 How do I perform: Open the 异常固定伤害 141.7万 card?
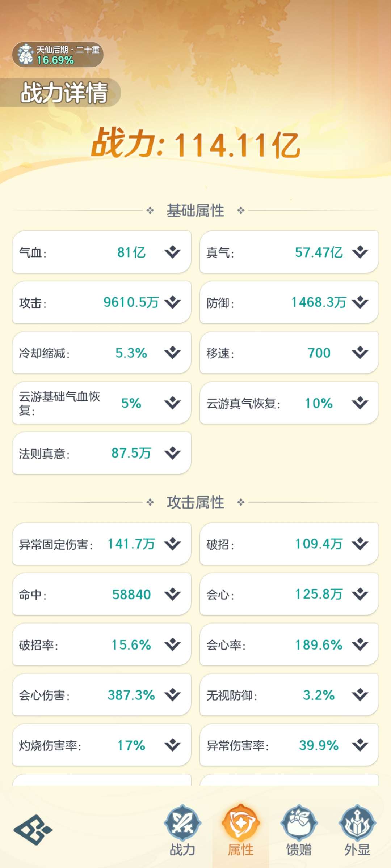coord(102,544)
